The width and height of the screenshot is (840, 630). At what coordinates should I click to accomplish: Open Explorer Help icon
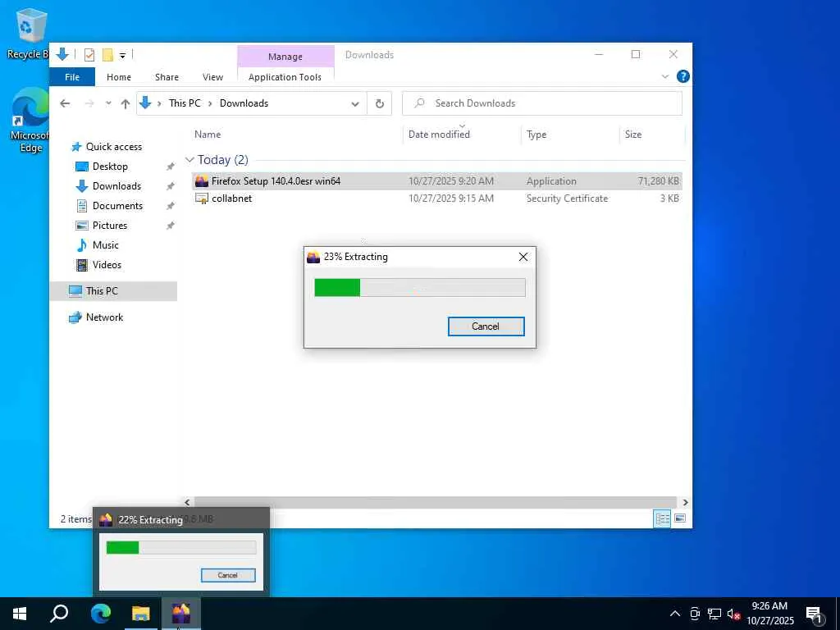(x=683, y=76)
